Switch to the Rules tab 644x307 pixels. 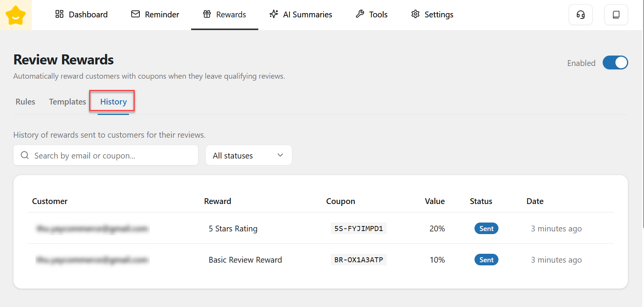[25, 102]
